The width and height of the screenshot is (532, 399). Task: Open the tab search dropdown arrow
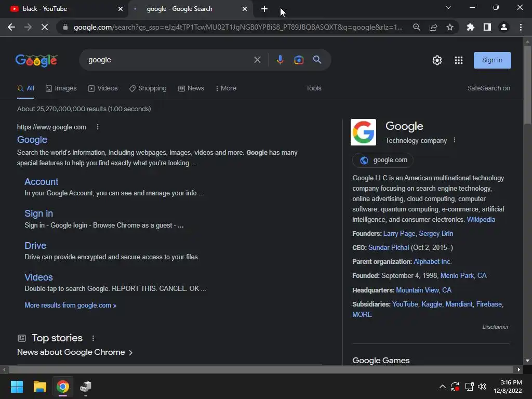coord(448,7)
